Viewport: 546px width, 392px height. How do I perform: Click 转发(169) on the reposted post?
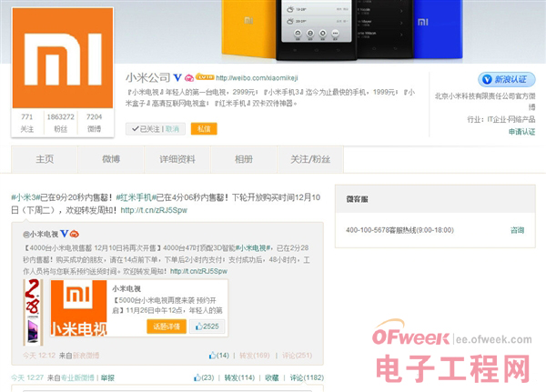coord(255,356)
